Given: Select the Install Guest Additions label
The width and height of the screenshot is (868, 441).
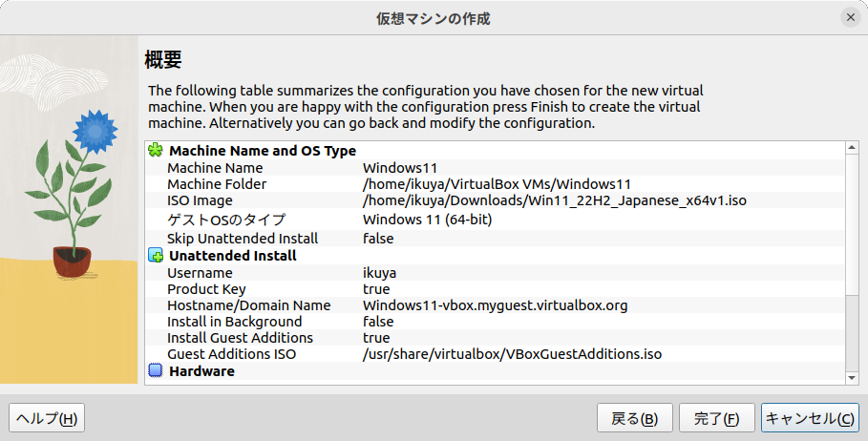Looking at the screenshot, I should coord(241,338).
